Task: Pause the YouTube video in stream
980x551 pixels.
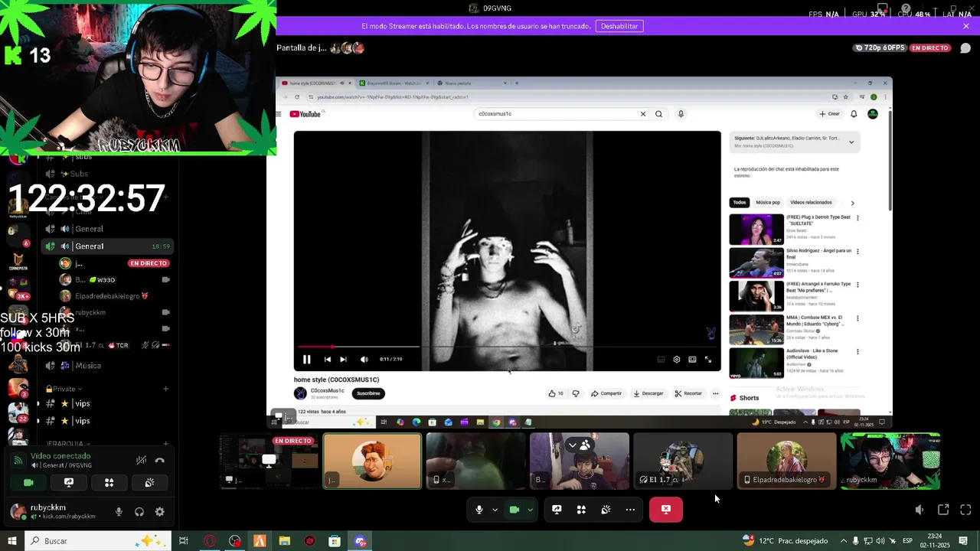Action: pos(306,360)
